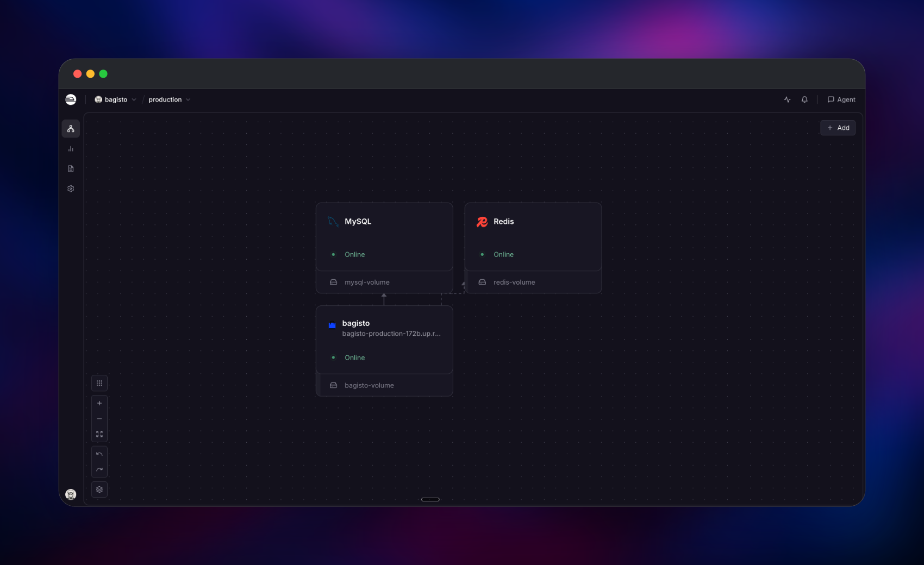The width and height of the screenshot is (924, 565).
Task: Select the MySQL service card
Action: (x=384, y=237)
